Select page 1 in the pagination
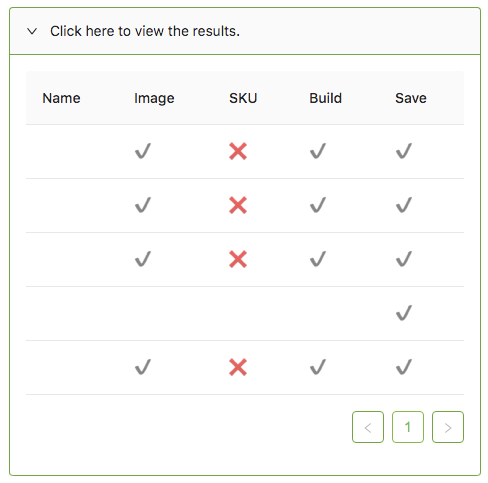This screenshot has width=488, height=483. [x=408, y=427]
